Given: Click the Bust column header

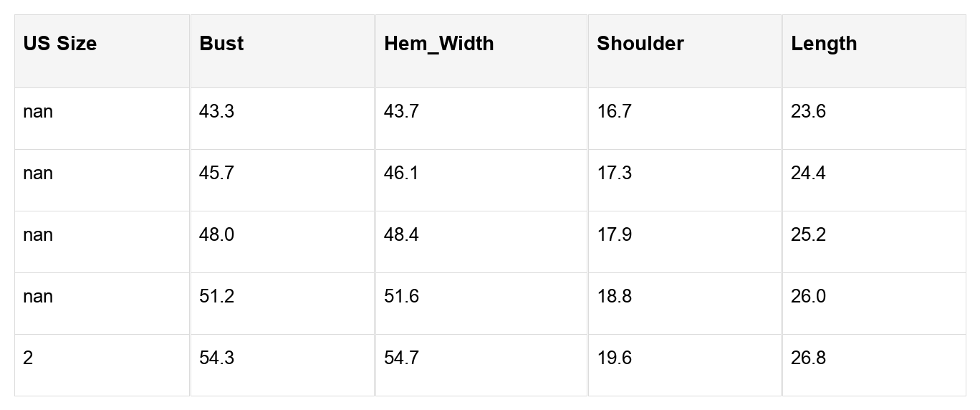Looking at the screenshot, I should [x=221, y=44].
